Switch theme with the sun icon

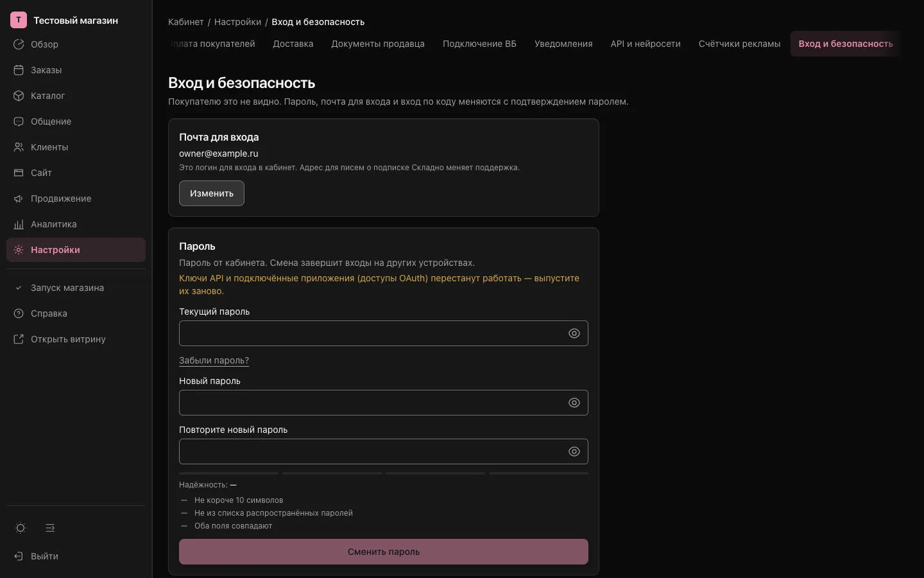pyautogui.click(x=21, y=528)
